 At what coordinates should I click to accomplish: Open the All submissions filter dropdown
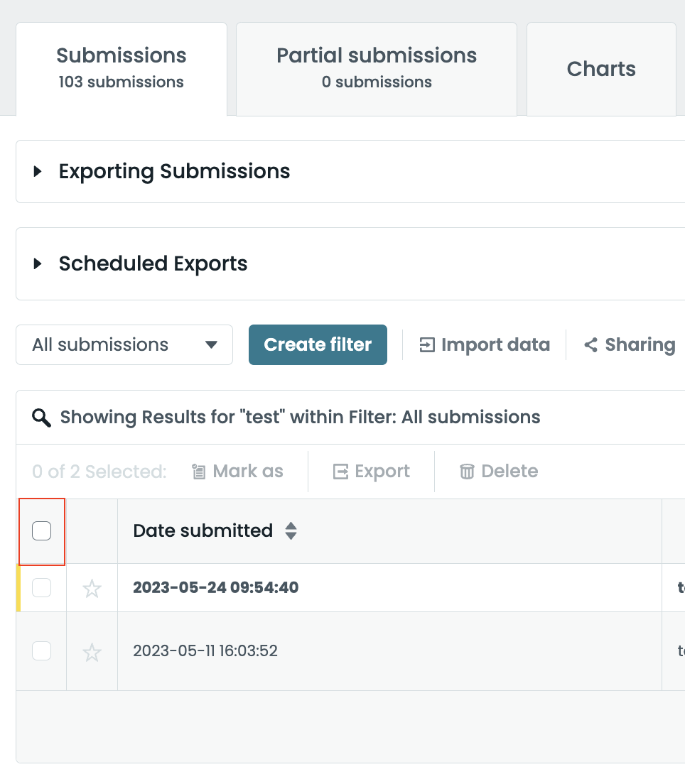click(124, 345)
